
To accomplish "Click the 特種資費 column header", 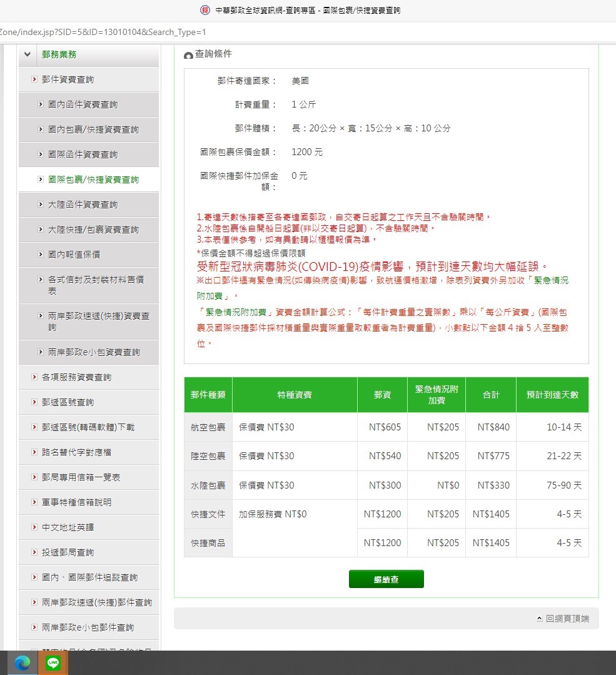I will [295, 395].
